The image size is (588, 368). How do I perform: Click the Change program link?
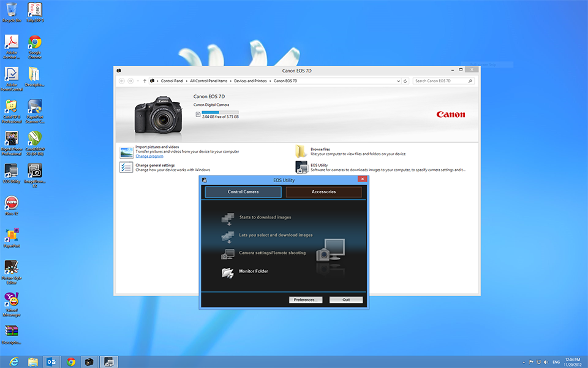click(149, 156)
